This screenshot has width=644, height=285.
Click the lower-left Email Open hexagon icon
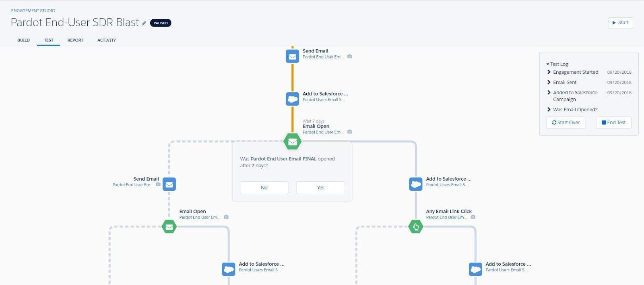click(169, 227)
